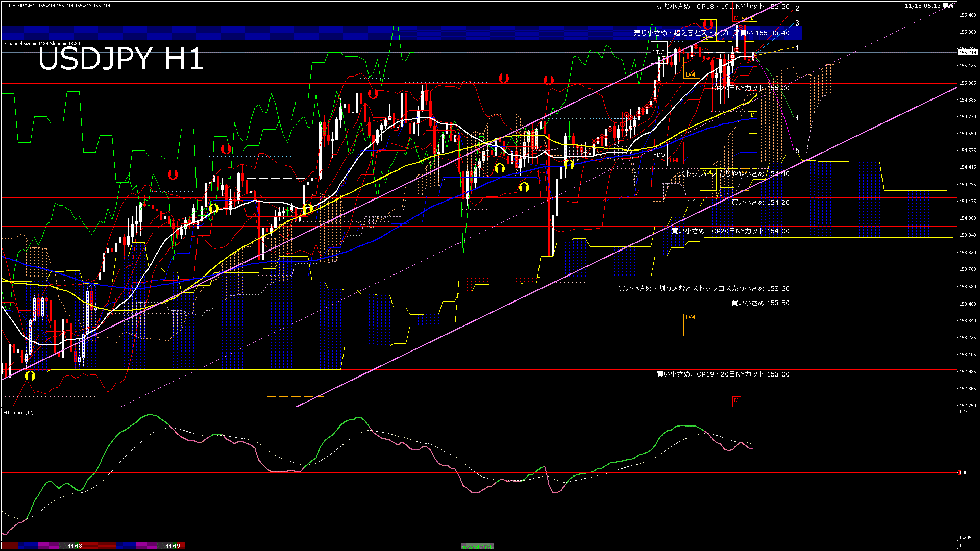The height and width of the screenshot is (551, 980).
Task: Click the Channel size = 1189 Slope label
Action: point(42,44)
